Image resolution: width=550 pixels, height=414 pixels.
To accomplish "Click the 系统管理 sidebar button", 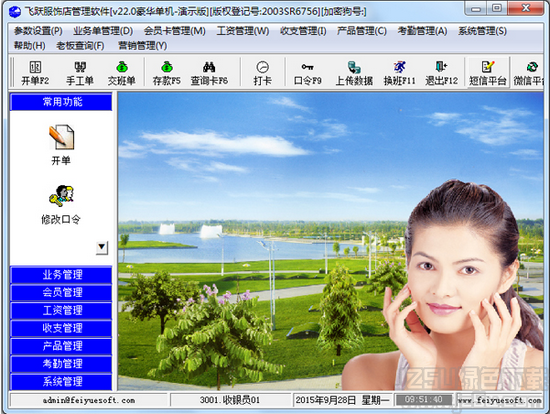I will tap(61, 382).
